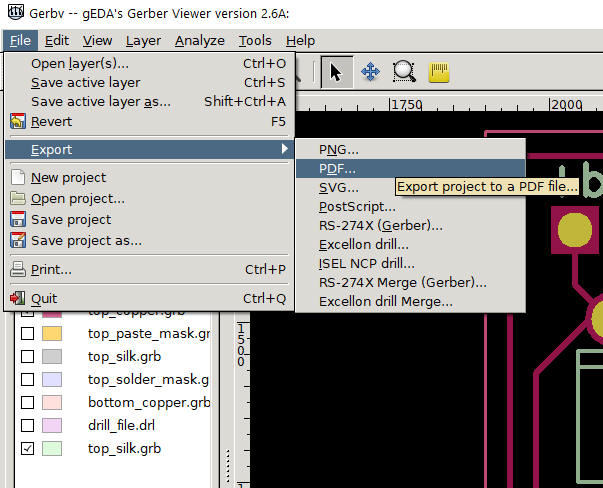Click the top_solder_mask layer color swatch
This screenshot has height=488, width=603.
[55, 380]
